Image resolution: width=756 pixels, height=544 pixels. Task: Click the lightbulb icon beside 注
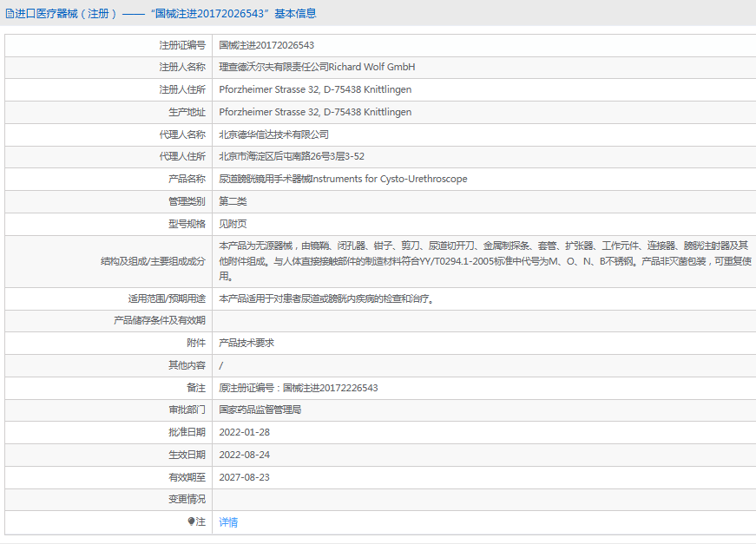(191, 521)
